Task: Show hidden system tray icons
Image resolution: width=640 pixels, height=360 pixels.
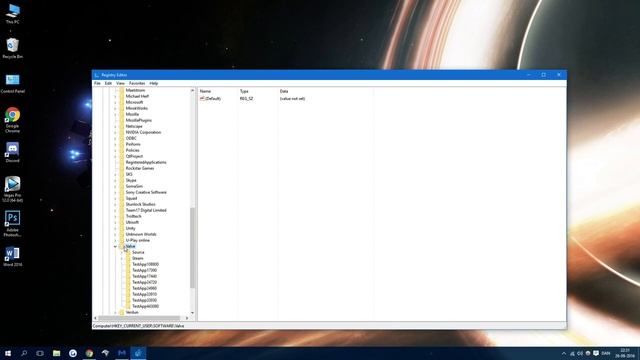Action: click(564, 353)
